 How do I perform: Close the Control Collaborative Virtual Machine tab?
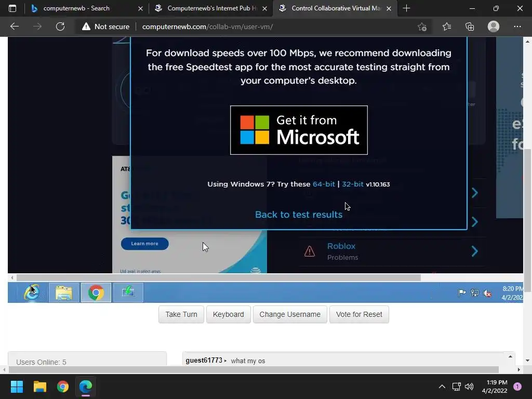(x=389, y=8)
